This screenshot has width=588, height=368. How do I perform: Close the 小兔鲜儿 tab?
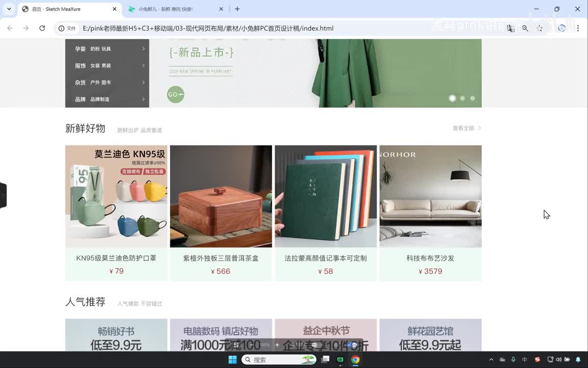(221, 9)
